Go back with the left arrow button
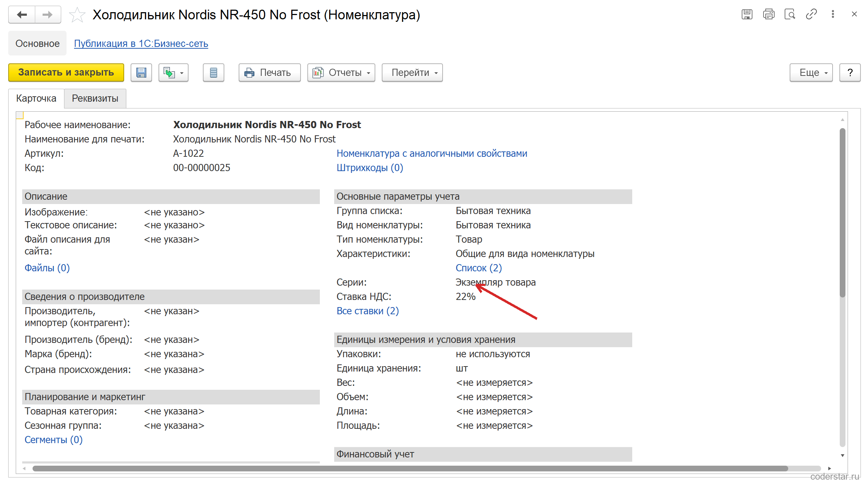The image size is (868, 485). pyautogui.click(x=22, y=15)
